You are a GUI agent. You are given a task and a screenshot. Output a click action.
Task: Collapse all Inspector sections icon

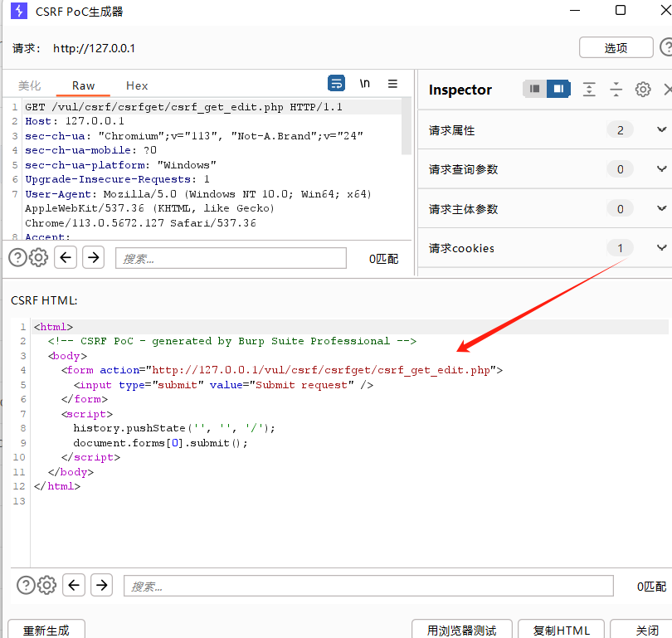616,89
